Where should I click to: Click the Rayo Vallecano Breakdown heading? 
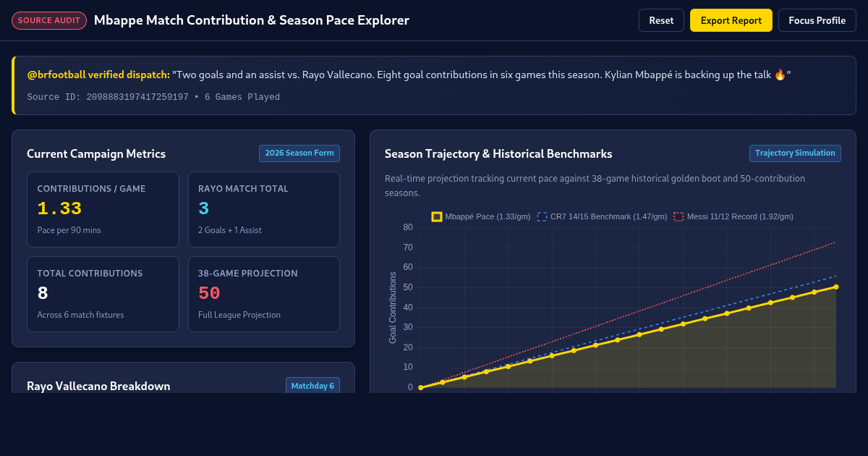(x=98, y=386)
